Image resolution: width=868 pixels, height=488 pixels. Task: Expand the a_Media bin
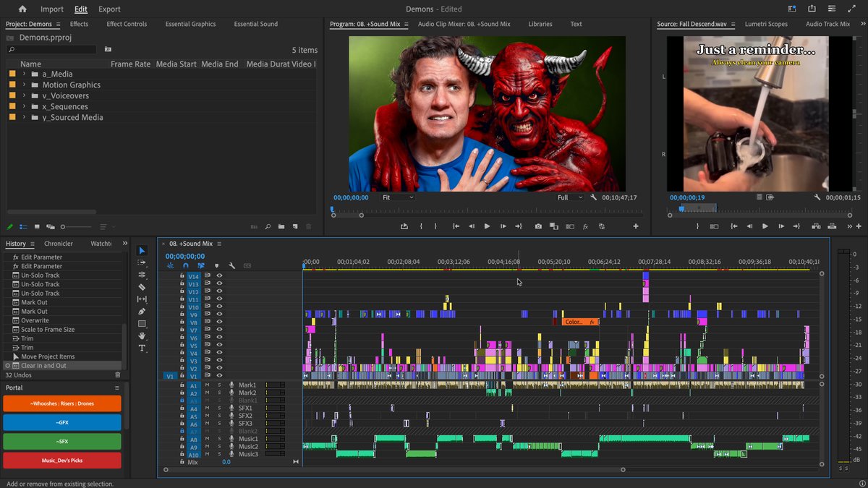pyautogui.click(x=24, y=74)
